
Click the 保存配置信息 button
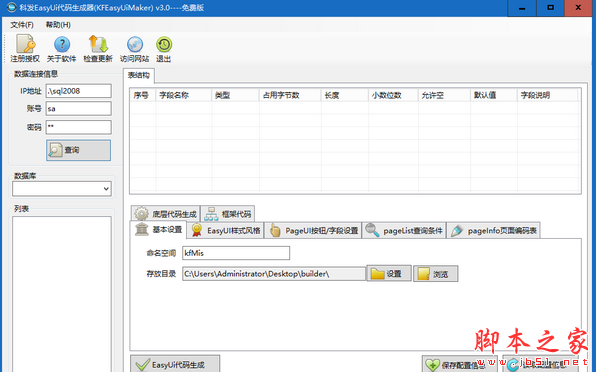(460, 364)
